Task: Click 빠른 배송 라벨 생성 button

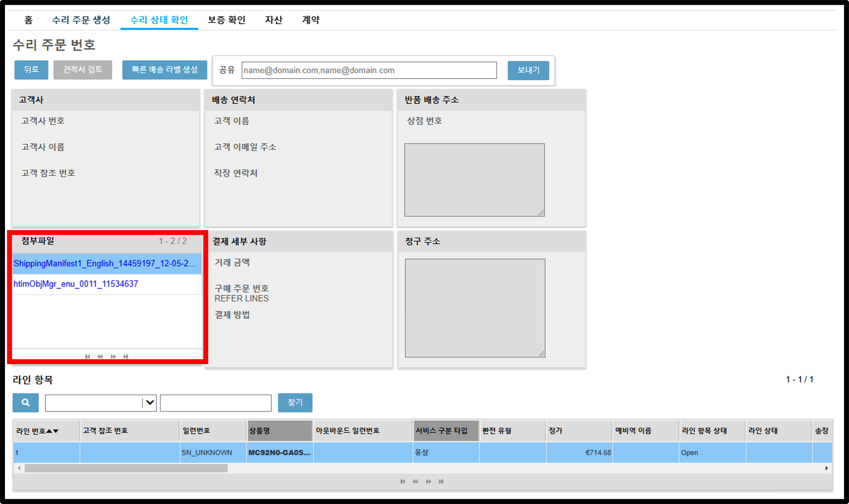Action: [x=165, y=70]
